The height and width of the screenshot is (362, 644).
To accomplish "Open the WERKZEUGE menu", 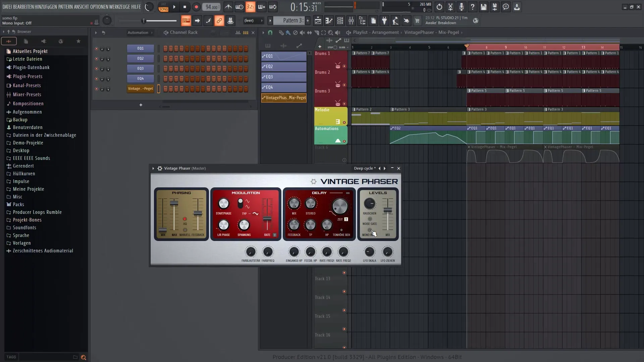I will 119,7.
